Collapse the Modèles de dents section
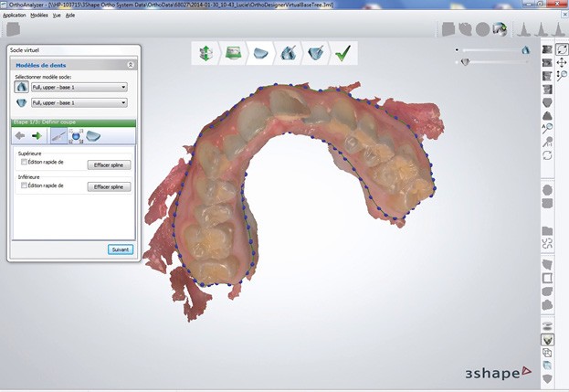This screenshot has width=569, height=392. coord(130,65)
